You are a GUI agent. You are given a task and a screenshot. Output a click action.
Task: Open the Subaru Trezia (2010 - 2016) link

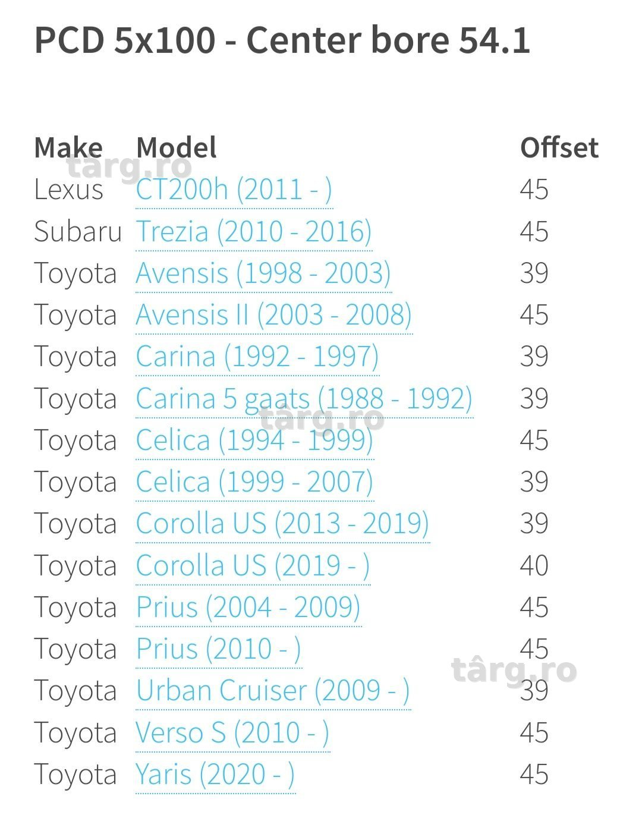click(x=254, y=231)
